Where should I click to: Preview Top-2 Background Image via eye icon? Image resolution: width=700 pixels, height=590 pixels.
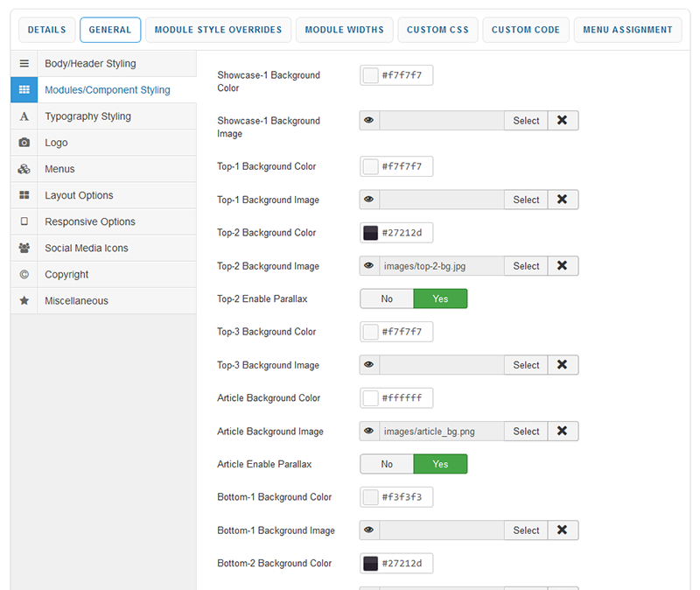(x=369, y=265)
